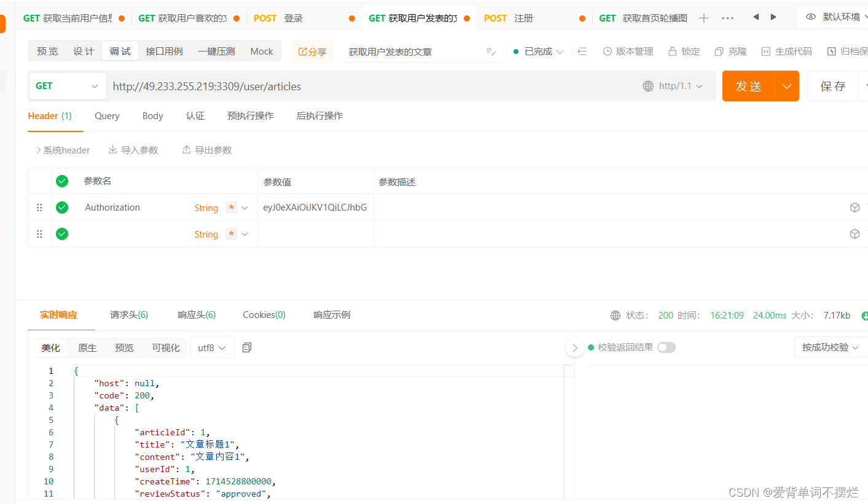Lock the interface with 锁定
Image resolution: width=868 pixels, height=504 pixels.
(x=684, y=52)
